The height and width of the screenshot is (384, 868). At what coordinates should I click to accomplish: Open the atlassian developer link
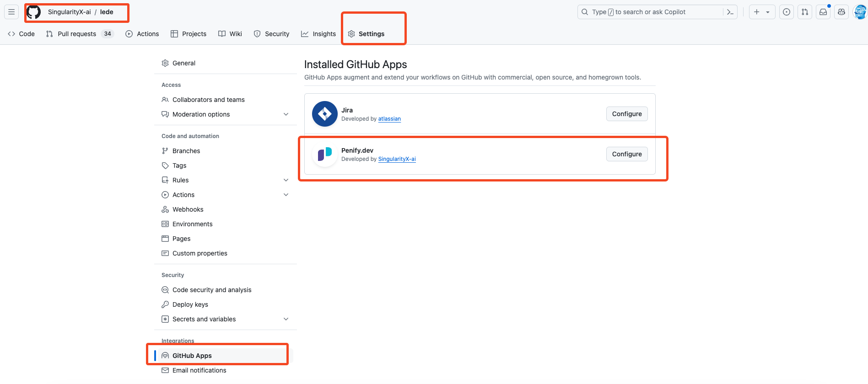coord(389,119)
